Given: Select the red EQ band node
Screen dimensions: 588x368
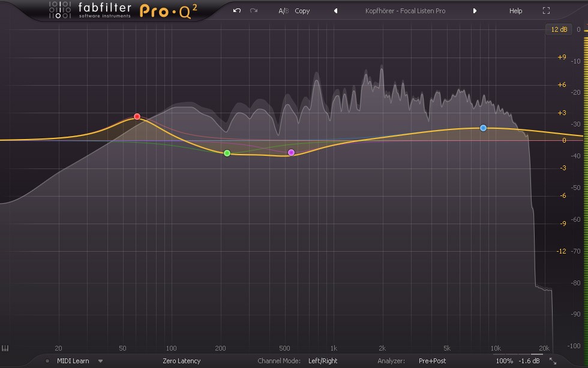Looking at the screenshot, I should tap(137, 116).
